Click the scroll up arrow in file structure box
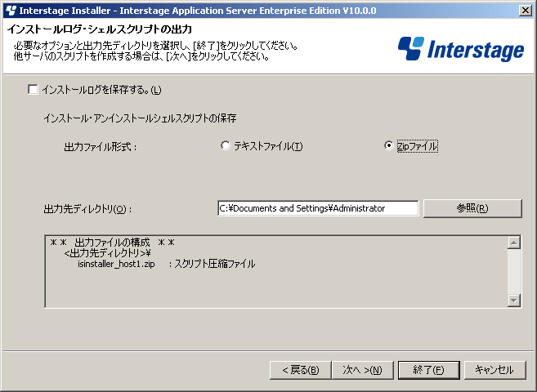Image resolution: width=537 pixels, height=392 pixels. (x=514, y=243)
